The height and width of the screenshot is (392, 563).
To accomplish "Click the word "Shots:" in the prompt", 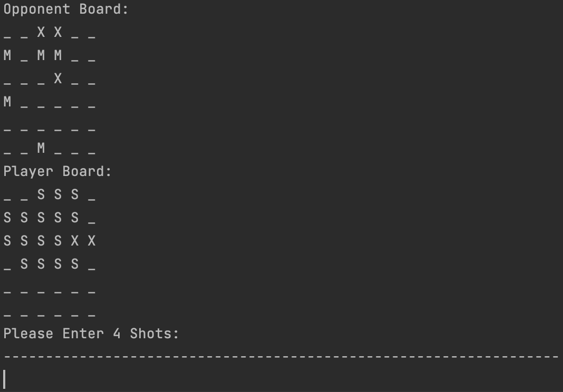I will (x=154, y=334).
